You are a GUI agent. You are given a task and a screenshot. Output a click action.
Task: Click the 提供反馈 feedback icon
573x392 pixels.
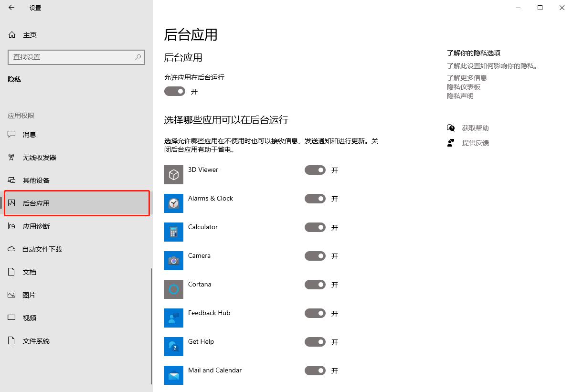[450, 142]
